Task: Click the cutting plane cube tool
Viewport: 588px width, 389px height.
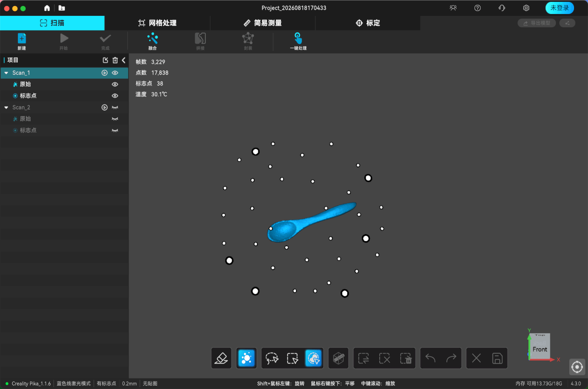Action: pos(338,358)
